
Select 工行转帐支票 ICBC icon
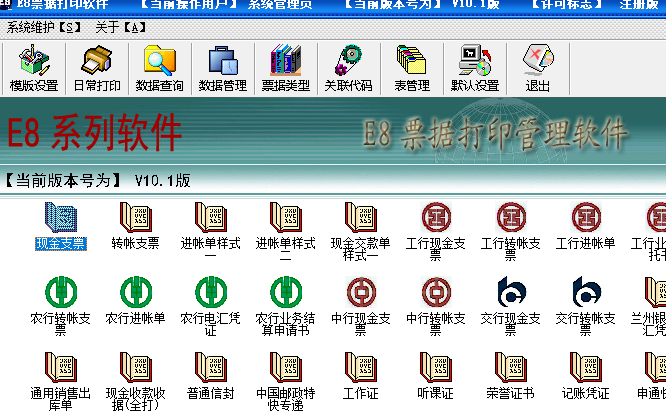(511, 217)
